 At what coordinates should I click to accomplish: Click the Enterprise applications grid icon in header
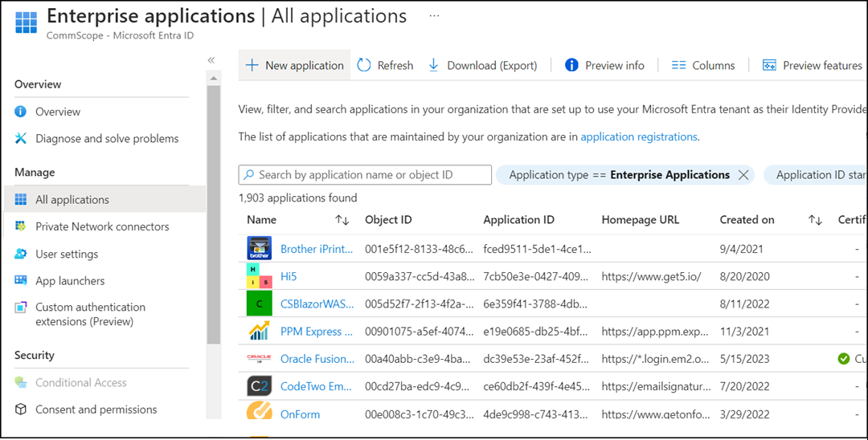click(26, 22)
